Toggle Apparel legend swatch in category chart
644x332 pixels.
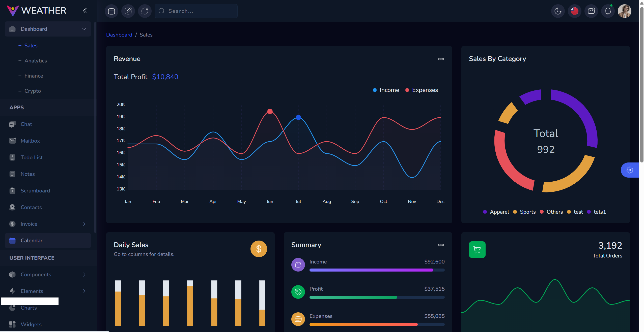pyautogui.click(x=485, y=212)
